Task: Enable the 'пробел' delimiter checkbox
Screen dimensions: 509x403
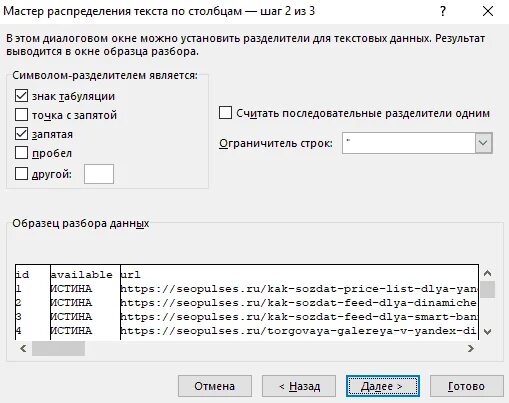Action: click(21, 153)
